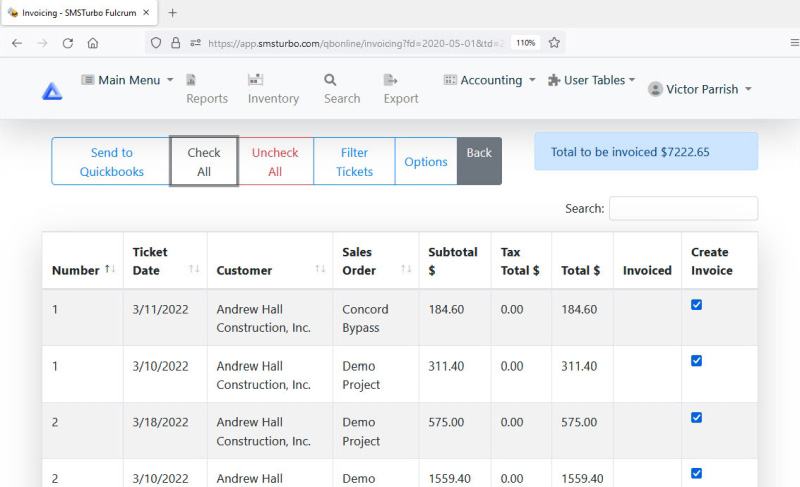Click the permissions icon in address bar
Screen dimensions: 800x487
click(195, 43)
